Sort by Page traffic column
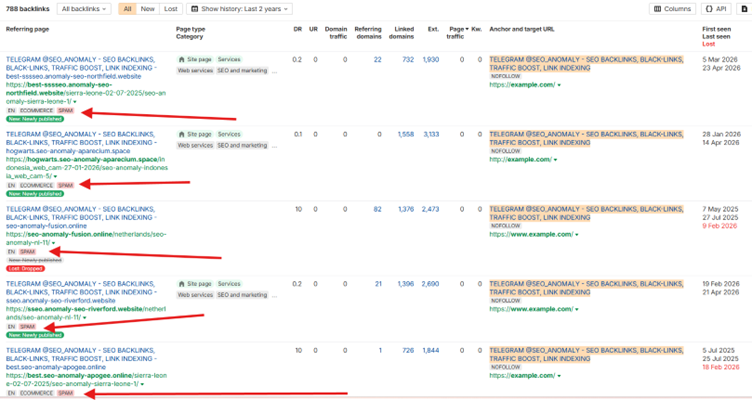 point(459,33)
